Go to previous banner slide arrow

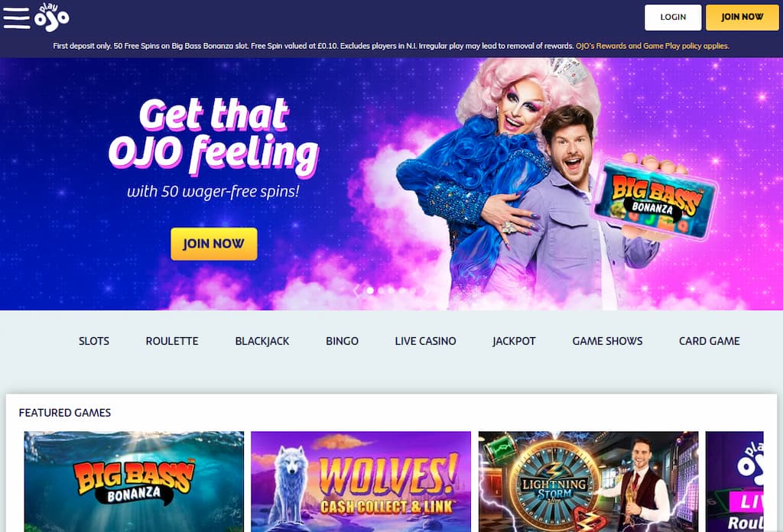[356, 290]
